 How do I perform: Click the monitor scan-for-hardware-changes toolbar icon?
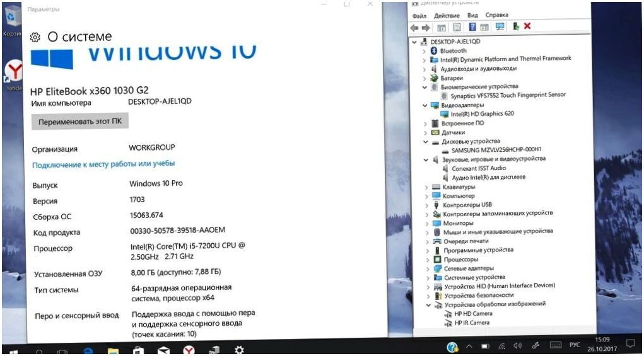[500, 26]
